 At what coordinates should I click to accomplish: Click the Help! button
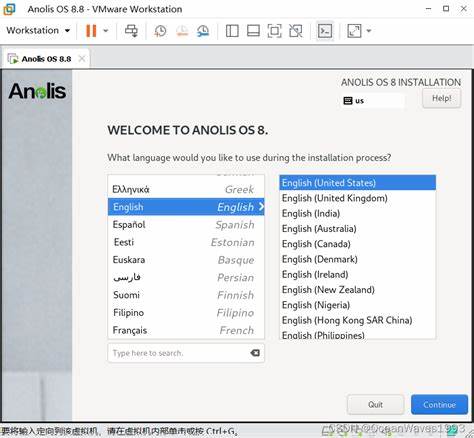(442, 98)
